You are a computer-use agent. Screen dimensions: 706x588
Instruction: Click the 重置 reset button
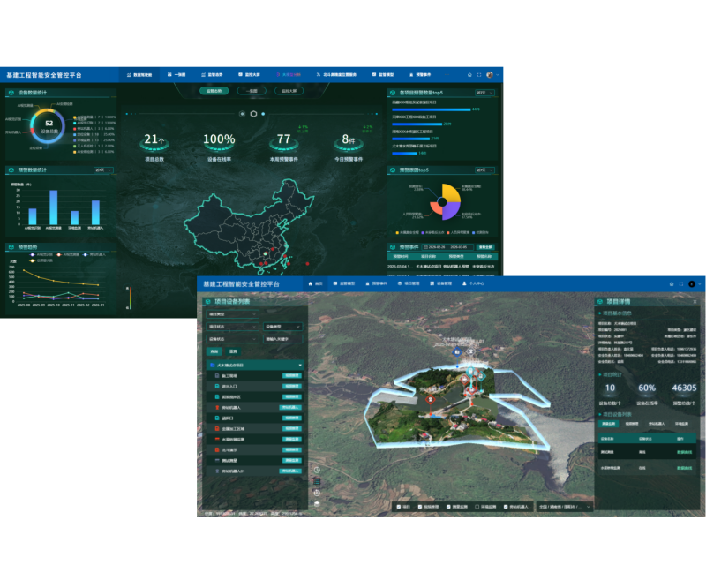pos(234,351)
